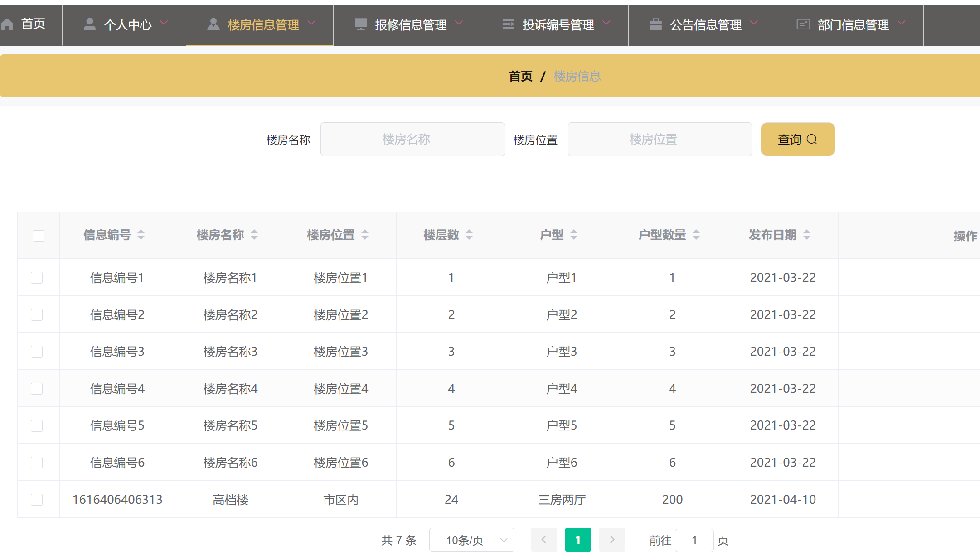The height and width of the screenshot is (560, 980).
Task: Expand the 报修信息管理 dropdown chevron
Action: (x=459, y=23)
